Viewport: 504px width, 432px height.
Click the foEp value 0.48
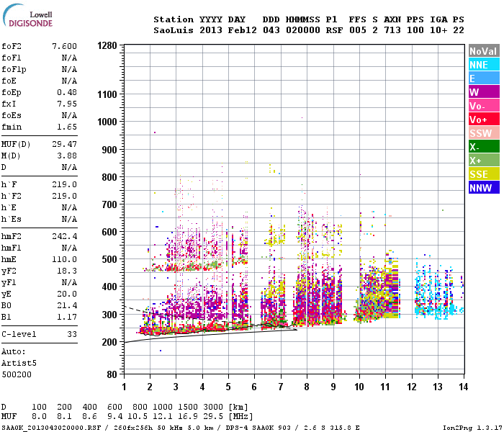67,92
